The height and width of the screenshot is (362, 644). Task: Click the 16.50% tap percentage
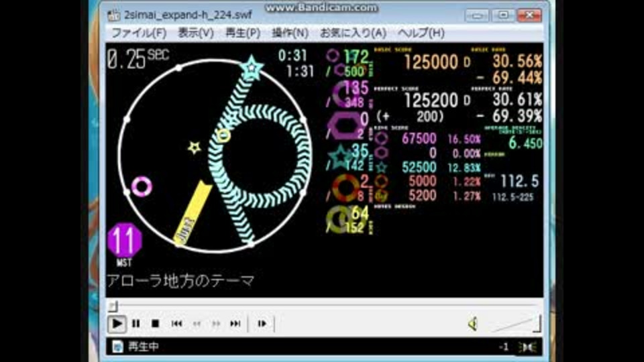pyautogui.click(x=464, y=139)
